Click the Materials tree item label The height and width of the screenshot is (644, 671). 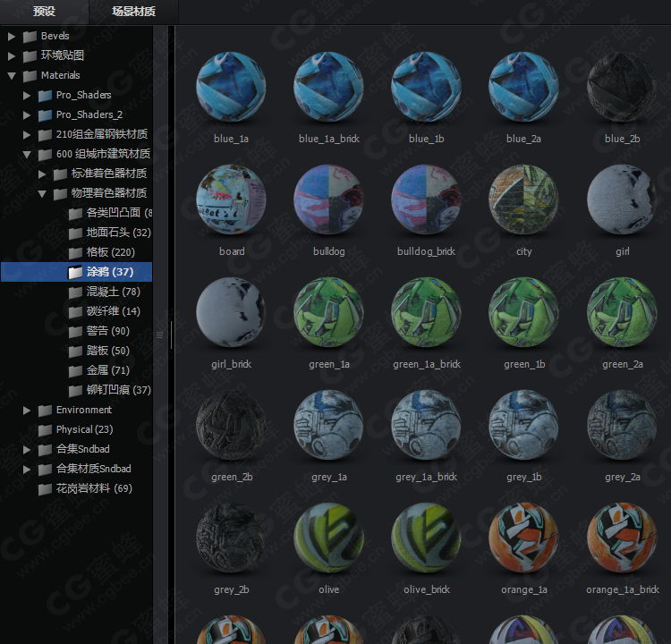click(60, 75)
